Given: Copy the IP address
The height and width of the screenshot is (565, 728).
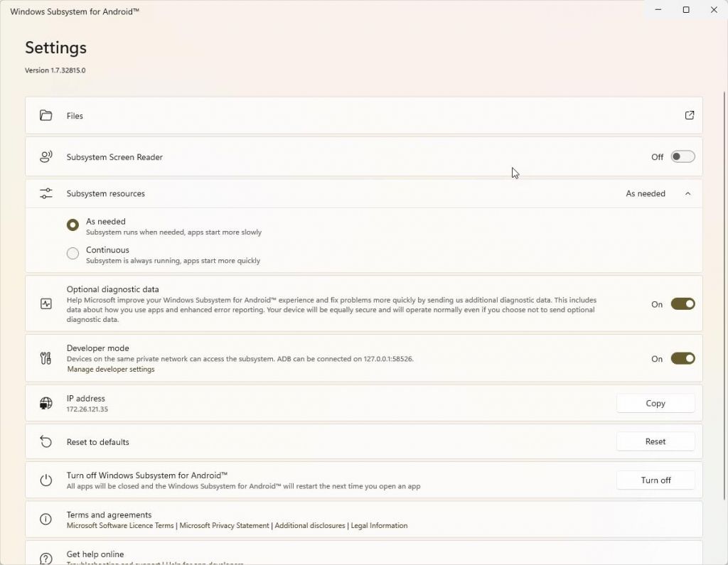Looking at the screenshot, I should [x=655, y=403].
